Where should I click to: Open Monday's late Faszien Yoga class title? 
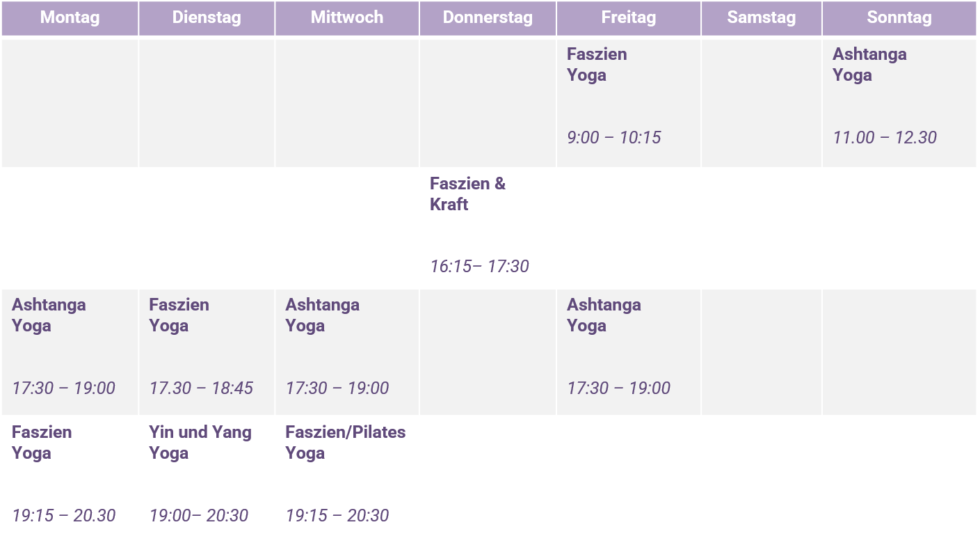pos(42,443)
